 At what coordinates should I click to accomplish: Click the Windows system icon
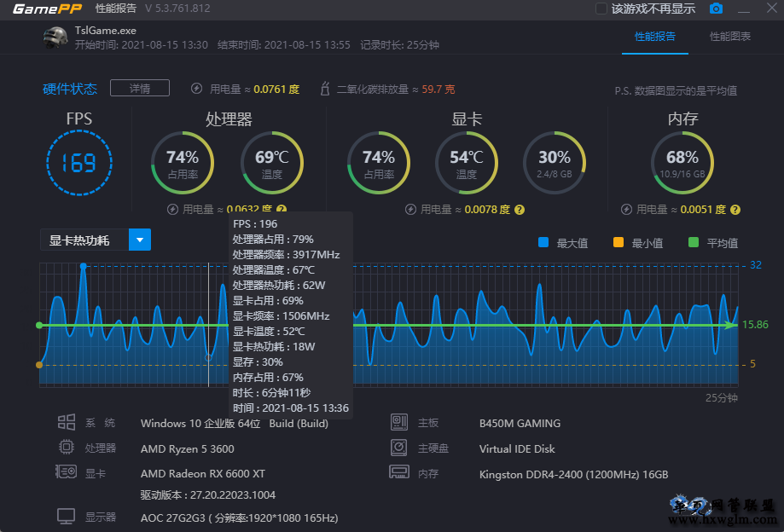click(67, 422)
